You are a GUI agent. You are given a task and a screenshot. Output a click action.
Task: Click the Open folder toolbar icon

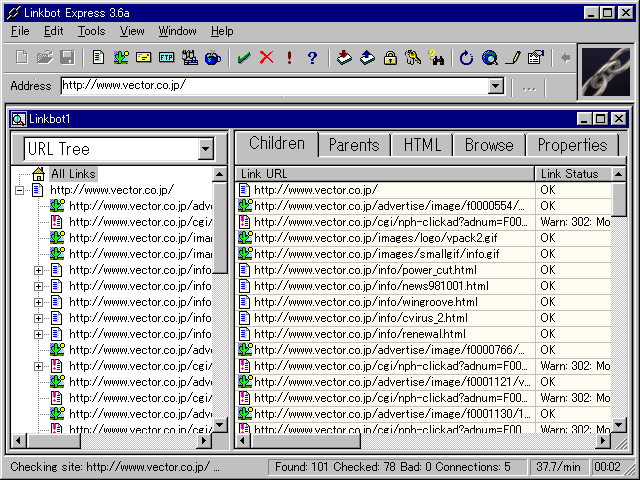[44, 58]
